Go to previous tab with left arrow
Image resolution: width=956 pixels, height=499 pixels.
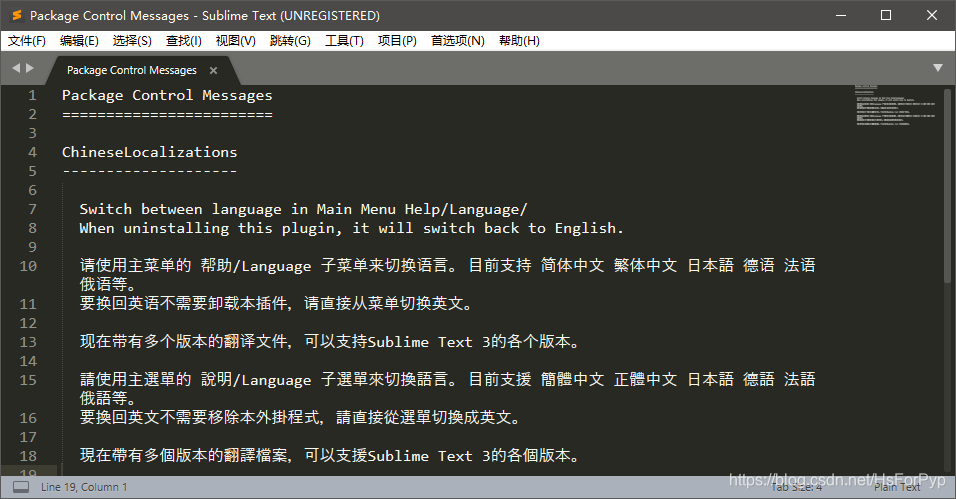click(16, 68)
